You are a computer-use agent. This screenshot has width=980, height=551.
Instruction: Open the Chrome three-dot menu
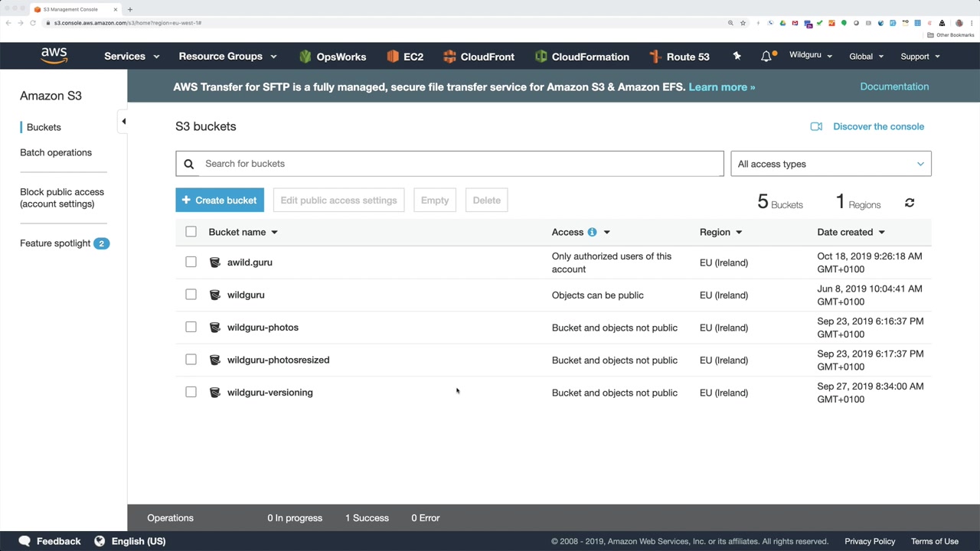[972, 23]
